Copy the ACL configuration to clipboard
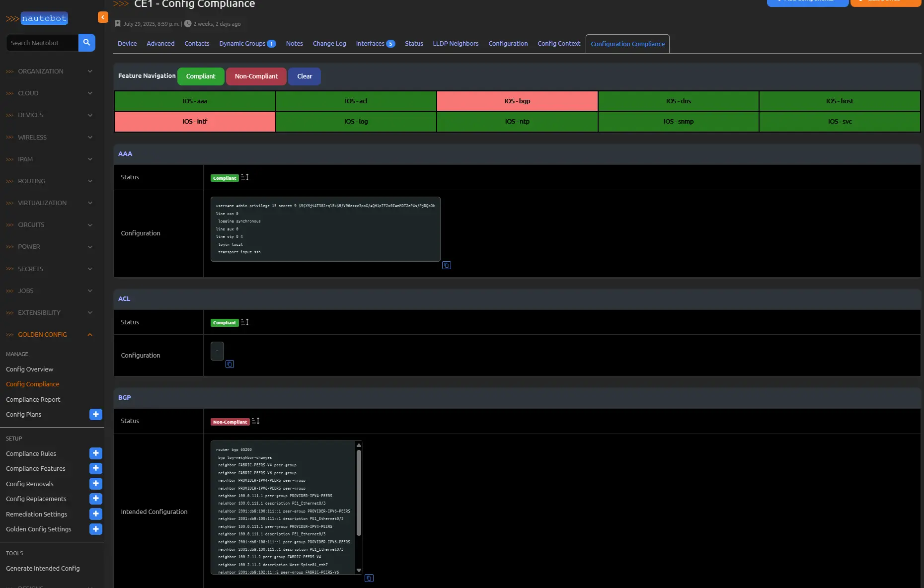 230,364
